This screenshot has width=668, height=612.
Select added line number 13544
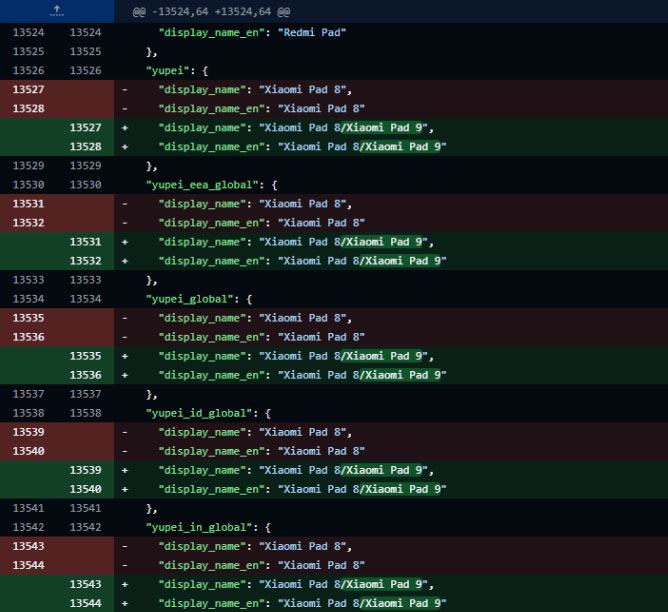coord(86,603)
